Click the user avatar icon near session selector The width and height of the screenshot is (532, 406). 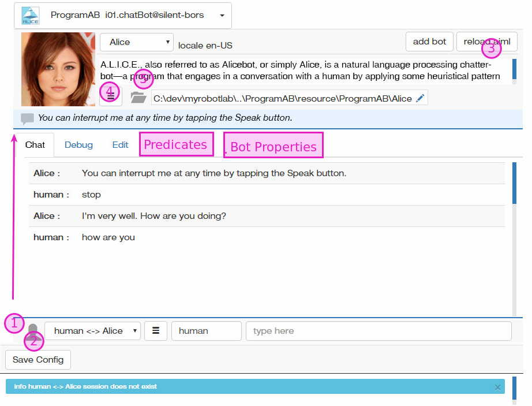(x=33, y=331)
